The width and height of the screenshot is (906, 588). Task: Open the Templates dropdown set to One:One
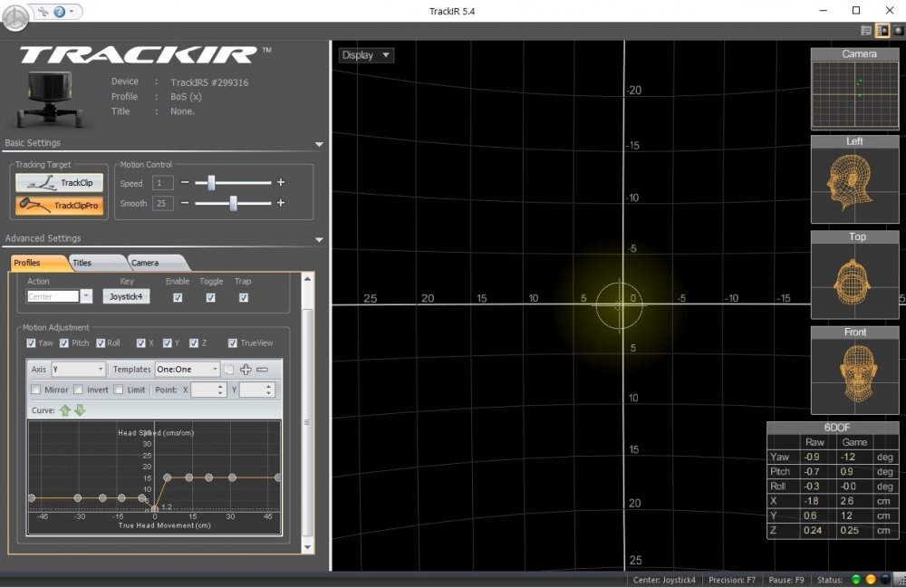(x=188, y=370)
